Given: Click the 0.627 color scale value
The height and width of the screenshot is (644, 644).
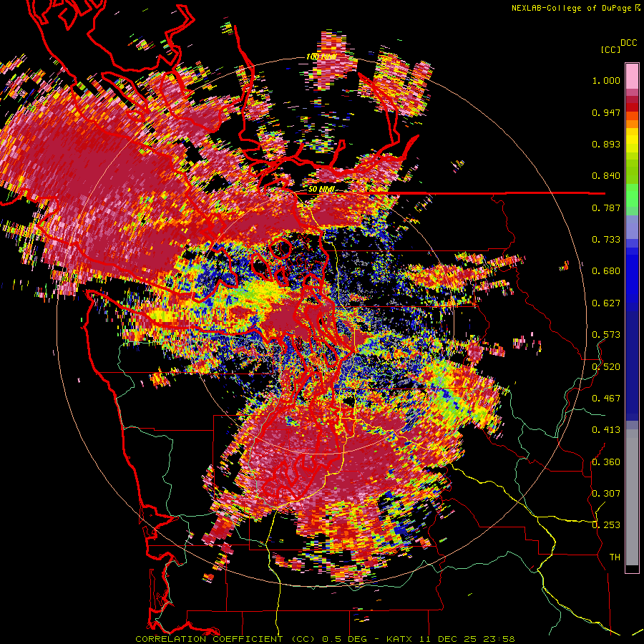Looking at the screenshot, I should [x=606, y=303].
